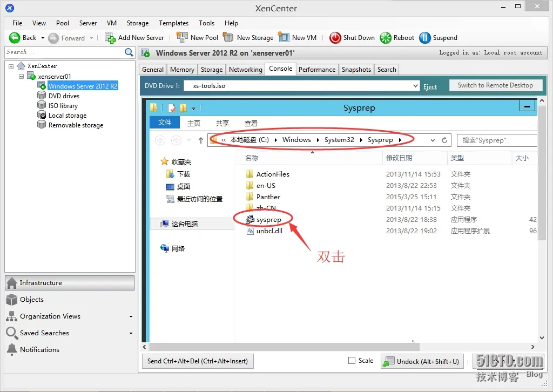Click the New Pool toolbar icon
The height and width of the screenshot is (392, 553).
point(182,37)
